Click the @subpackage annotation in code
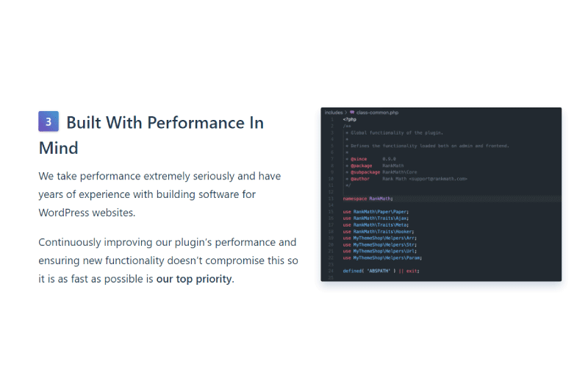This screenshot has width=588, height=390. pos(365,172)
